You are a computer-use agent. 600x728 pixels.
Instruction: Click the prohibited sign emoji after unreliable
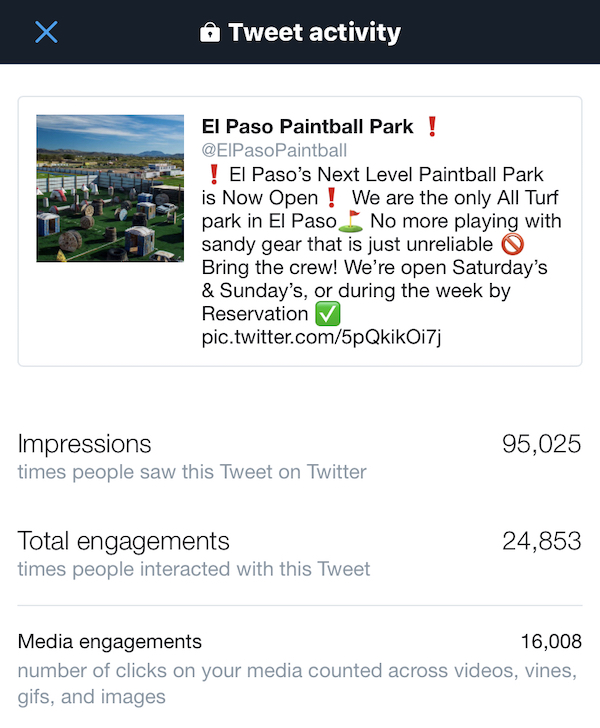(x=513, y=244)
